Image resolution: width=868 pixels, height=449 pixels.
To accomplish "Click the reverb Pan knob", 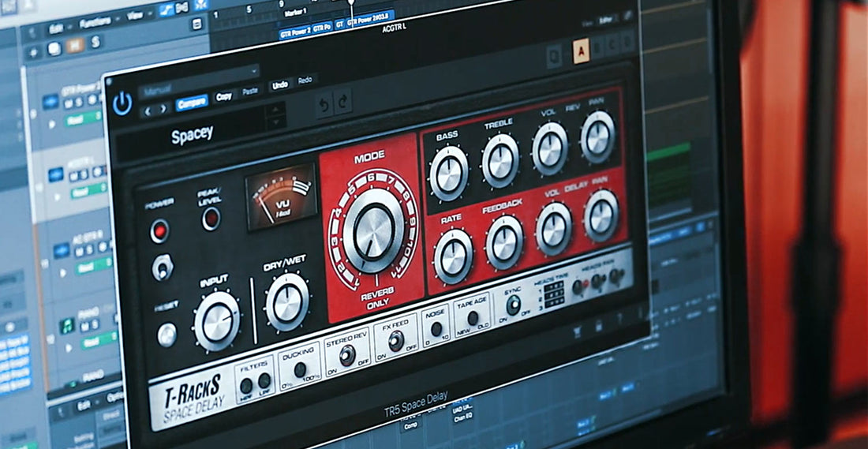I will (x=598, y=137).
